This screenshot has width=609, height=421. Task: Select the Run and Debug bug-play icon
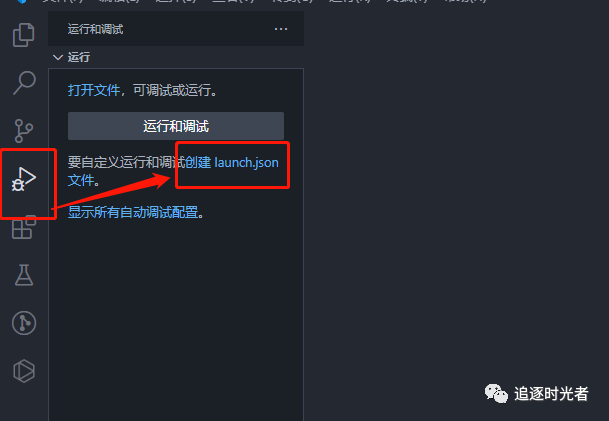pos(24,179)
